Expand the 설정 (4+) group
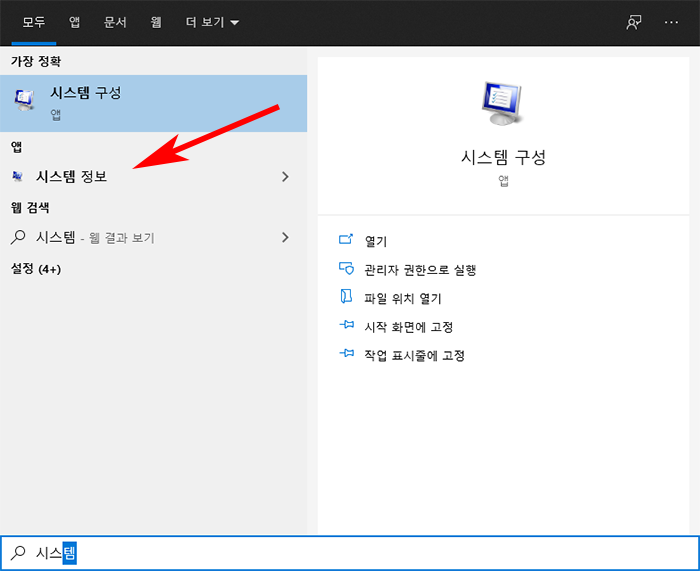This screenshot has width=700, height=571. [x=36, y=269]
